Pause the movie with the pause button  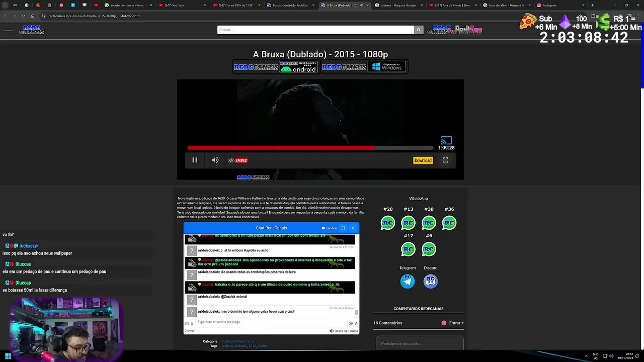pos(195,160)
